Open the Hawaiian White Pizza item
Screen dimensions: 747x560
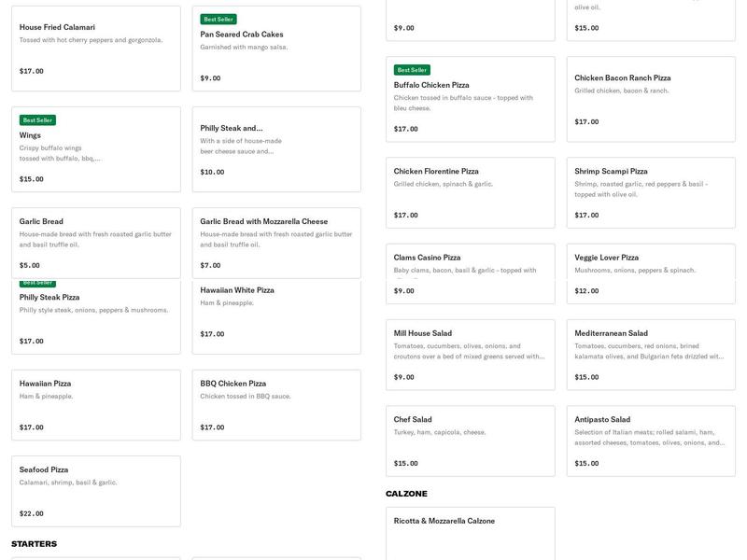(x=276, y=317)
